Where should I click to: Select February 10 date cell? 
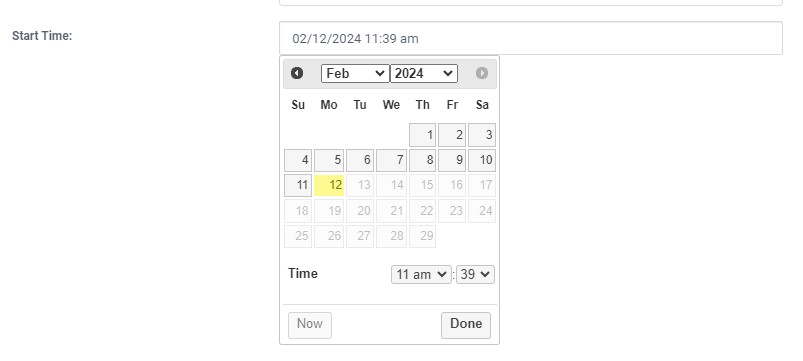click(482, 160)
